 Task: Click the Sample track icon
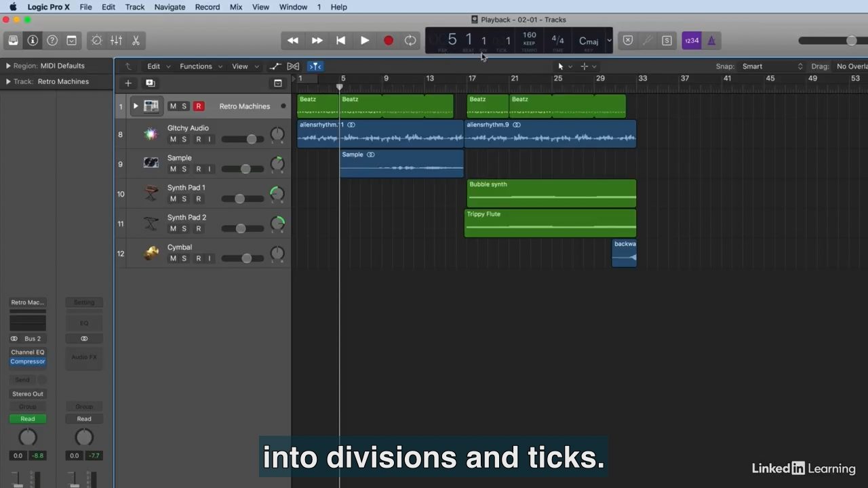[151, 163]
